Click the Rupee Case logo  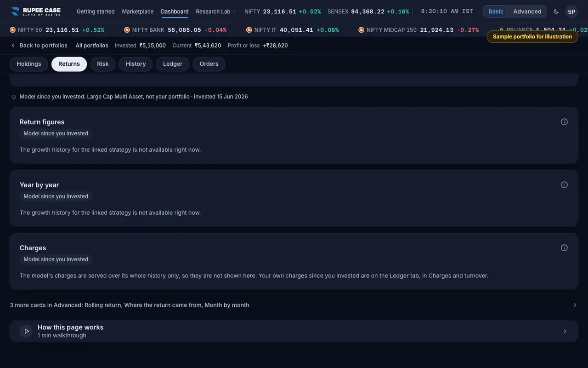pyautogui.click(x=36, y=11)
